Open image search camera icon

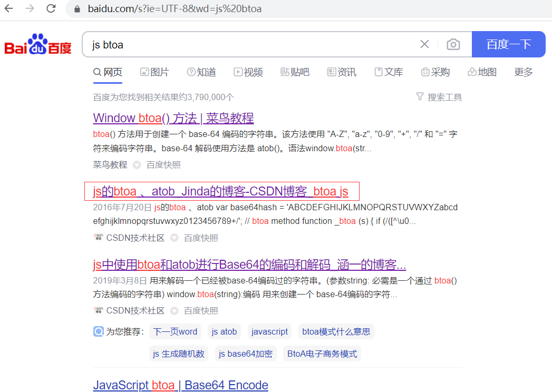pos(453,44)
